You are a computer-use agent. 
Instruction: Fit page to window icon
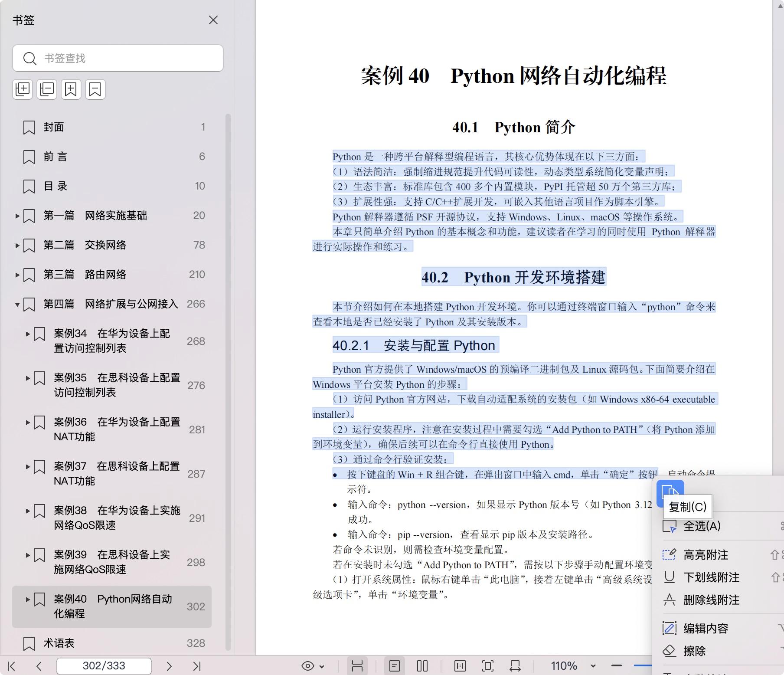pyautogui.click(x=488, y=666)
